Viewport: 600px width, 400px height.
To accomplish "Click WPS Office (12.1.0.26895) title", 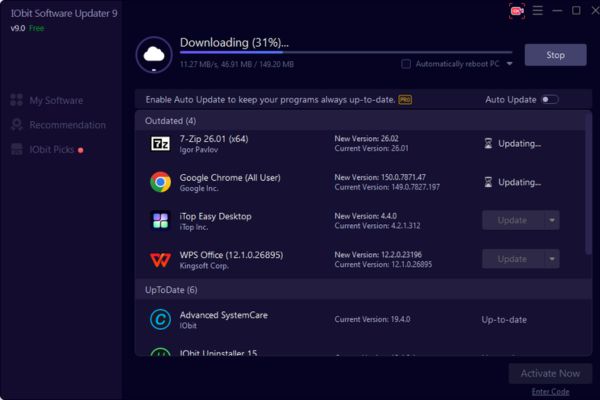I will pyautogui.click(x=232, y=255).
